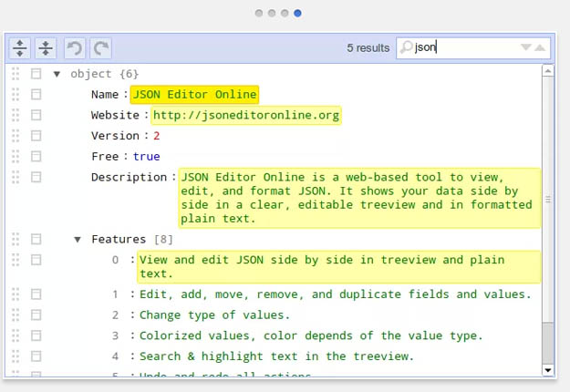Grab drag handle of object row

point(16,74)
